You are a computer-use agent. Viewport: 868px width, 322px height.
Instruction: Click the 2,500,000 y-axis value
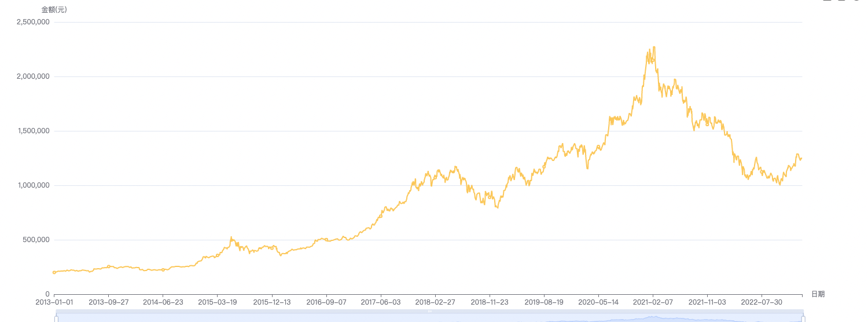(34, 22)
